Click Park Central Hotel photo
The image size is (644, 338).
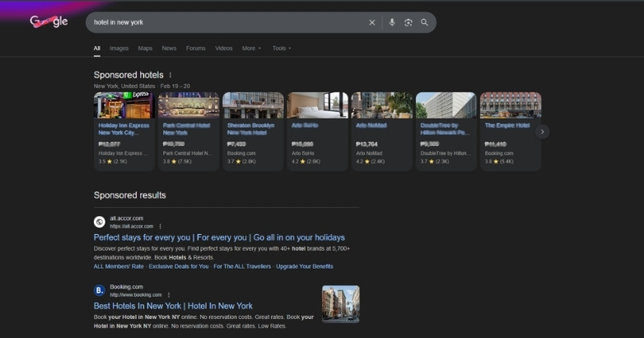[x=189, y=106]
